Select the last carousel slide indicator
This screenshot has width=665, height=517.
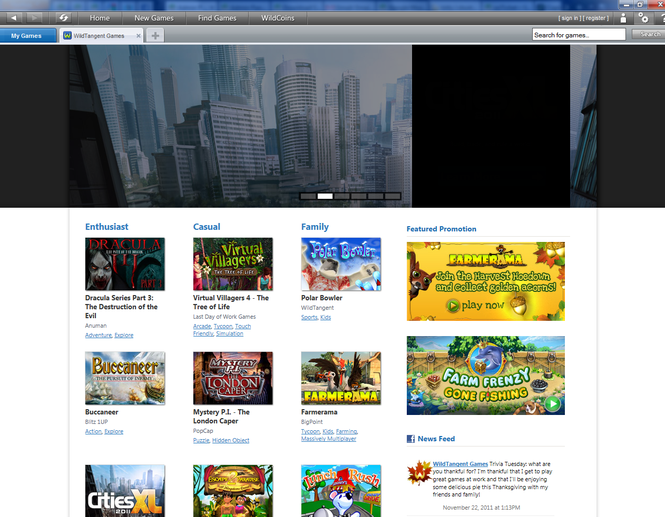(x=393, y=196)
